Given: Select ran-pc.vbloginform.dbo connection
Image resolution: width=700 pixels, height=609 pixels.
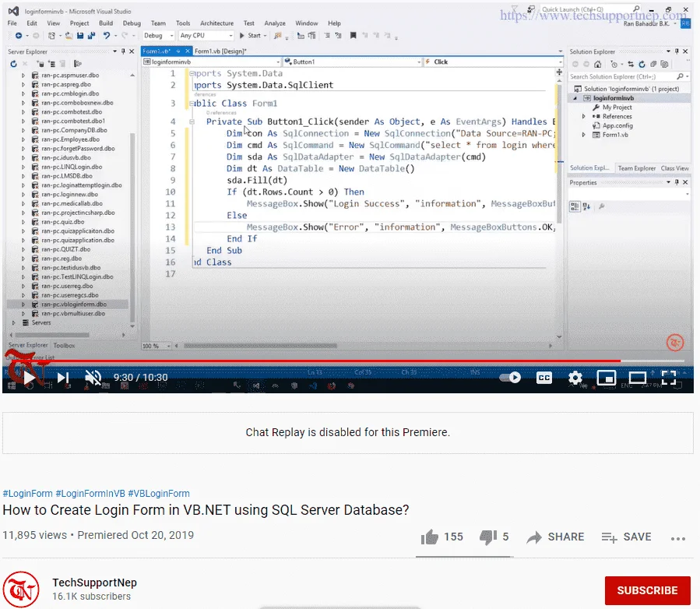Looking at the screenshot, I should click(74, 304).
